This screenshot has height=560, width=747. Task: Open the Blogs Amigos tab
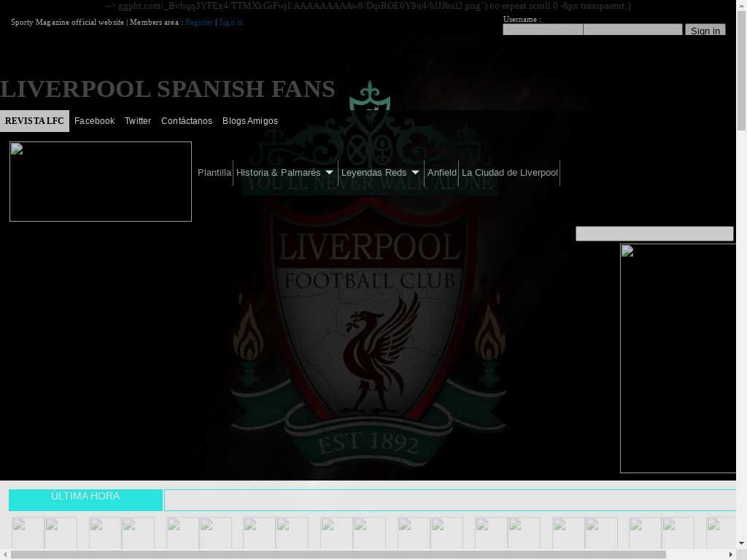250,121
